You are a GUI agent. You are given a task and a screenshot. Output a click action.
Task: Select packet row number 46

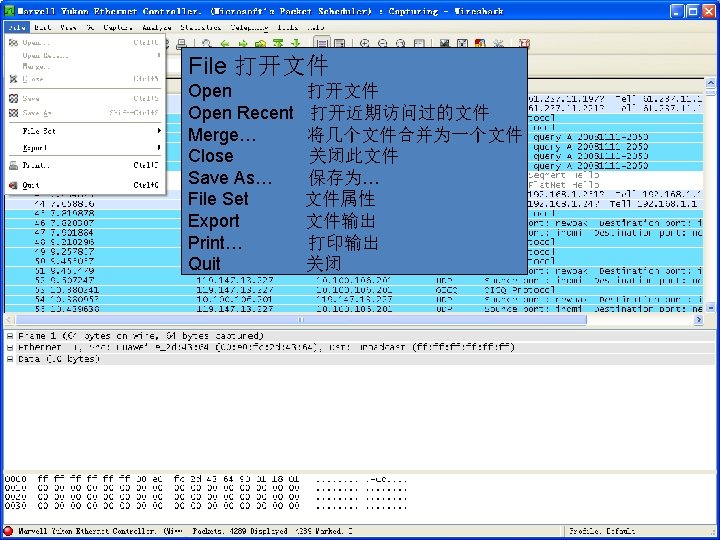(354, 223)
